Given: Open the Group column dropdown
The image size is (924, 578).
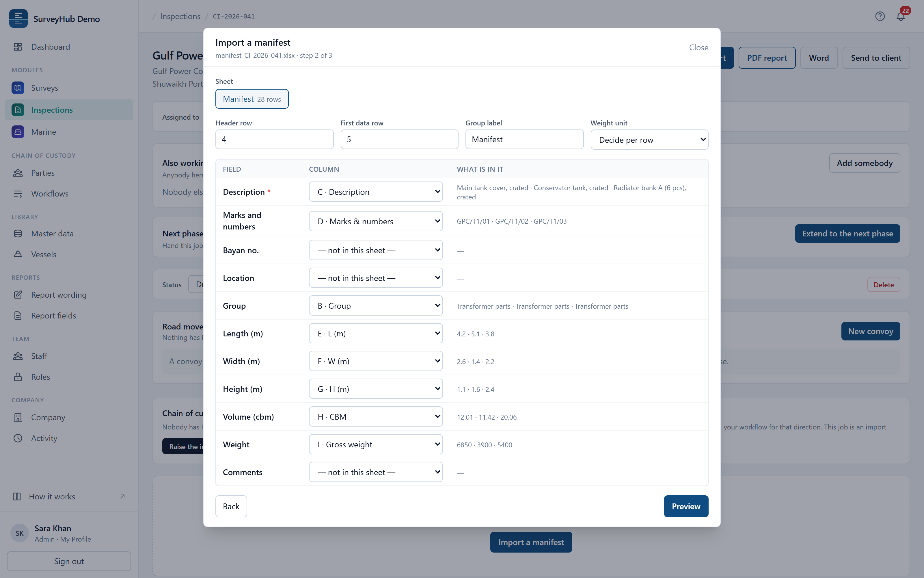Looking at the screenshot, I should [x=376, y=305].
